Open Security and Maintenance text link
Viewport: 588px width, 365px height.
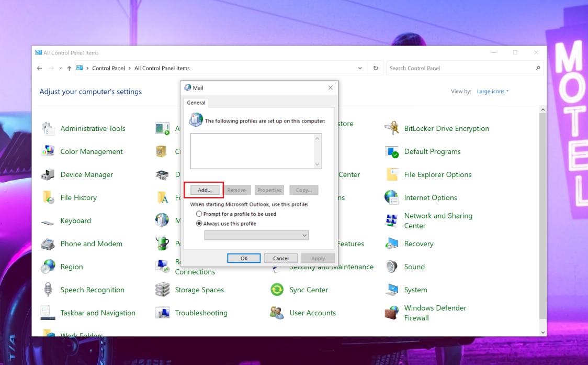(332, 268)
